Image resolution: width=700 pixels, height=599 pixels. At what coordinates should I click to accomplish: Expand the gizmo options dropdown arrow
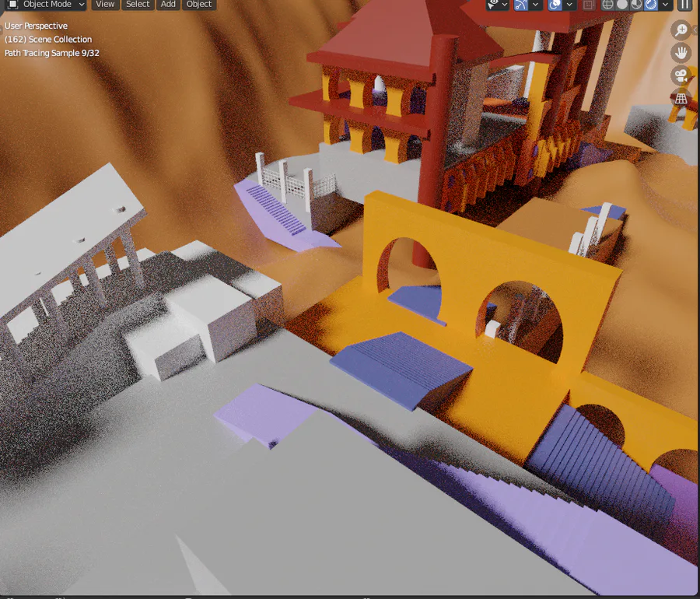[535, 5]
